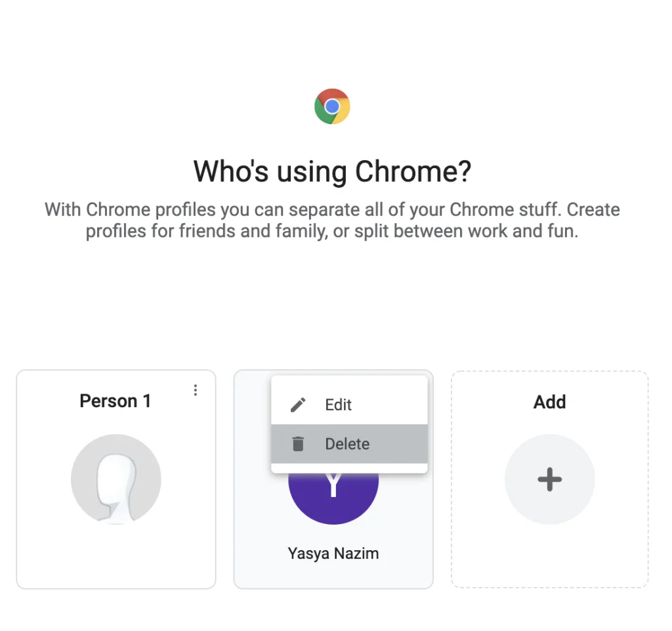The width and height of the screenshot is (672, 631).
Task: Select the purple Y avatar circle
Action: click(333, 498)
